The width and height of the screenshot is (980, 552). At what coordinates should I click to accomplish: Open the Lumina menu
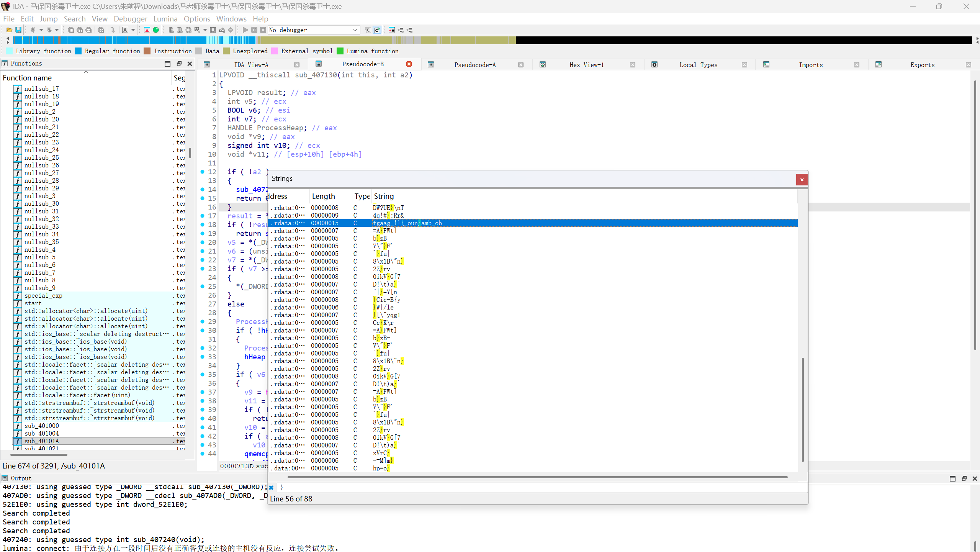coord(165,19)
